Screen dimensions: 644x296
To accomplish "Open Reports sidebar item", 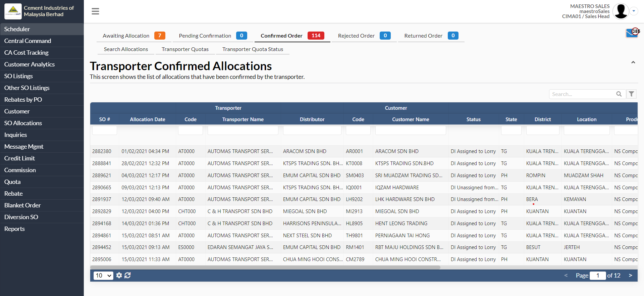I will (42, 229).
